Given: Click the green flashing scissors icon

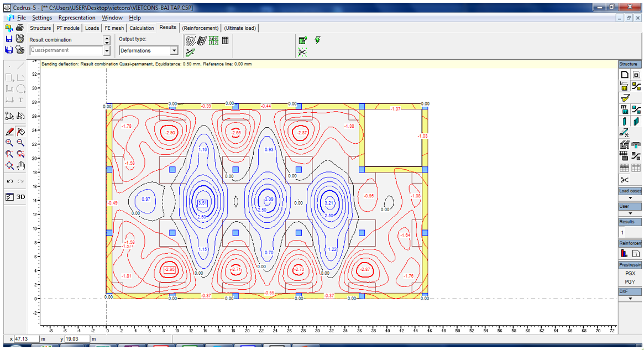Looking at the screenshot, I should point(303,52).
